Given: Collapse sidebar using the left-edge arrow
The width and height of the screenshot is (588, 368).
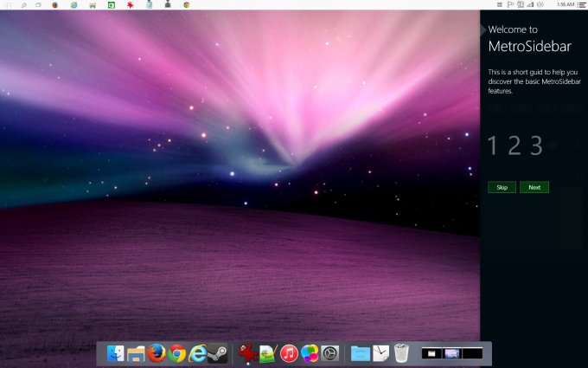Looking at the screenshot, I should 483,29.
